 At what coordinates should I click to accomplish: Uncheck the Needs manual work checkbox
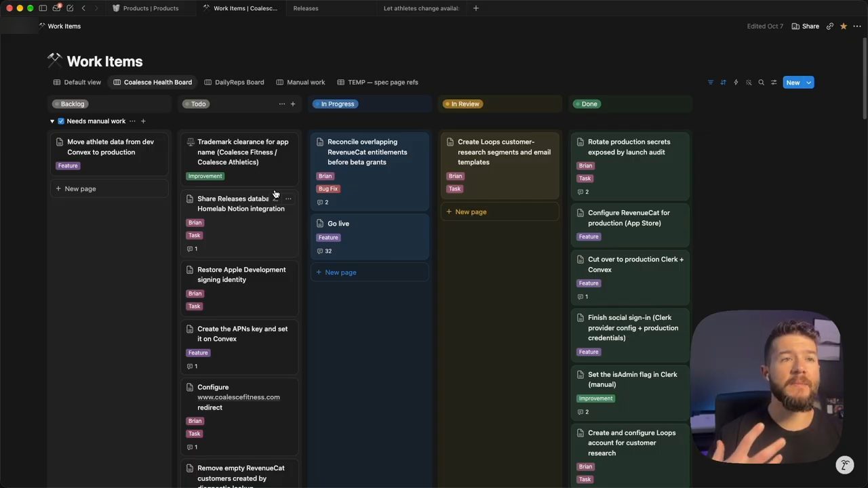pos(61,121)
